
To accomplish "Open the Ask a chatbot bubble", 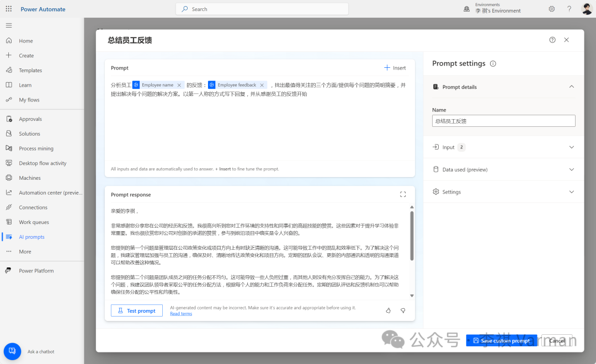I will click(12, 351).
